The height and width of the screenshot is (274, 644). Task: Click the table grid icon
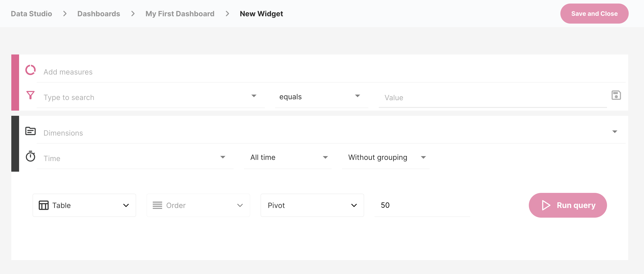coord(44,205)
